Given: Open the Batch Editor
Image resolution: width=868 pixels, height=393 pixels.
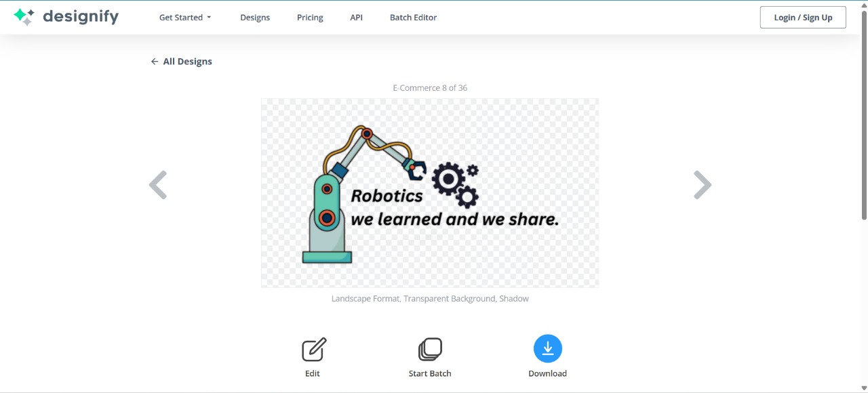Looking at the screenshot, I should click(x=413, y=18).
